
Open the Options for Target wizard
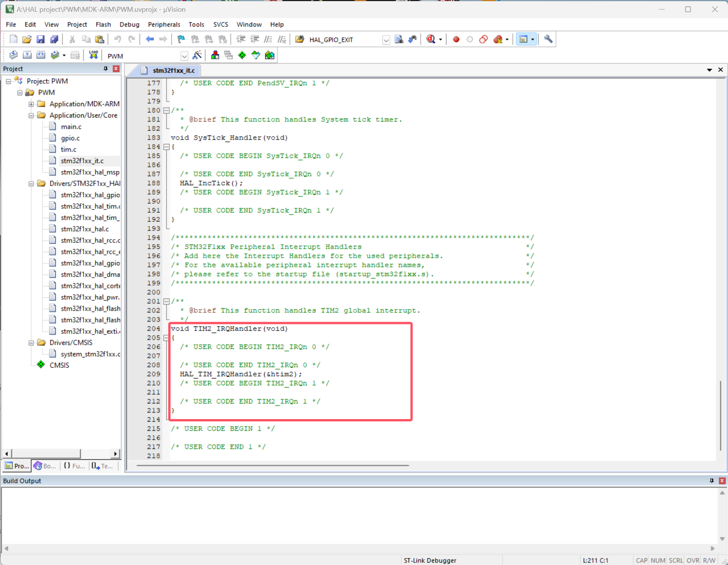(x=197, y=55)
